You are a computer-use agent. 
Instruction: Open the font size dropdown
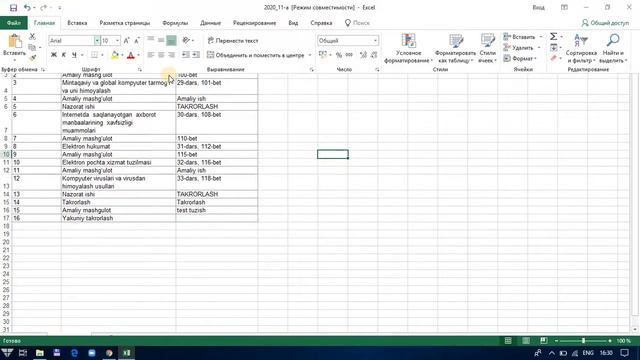pyautogui.click(x=117, y=40)
